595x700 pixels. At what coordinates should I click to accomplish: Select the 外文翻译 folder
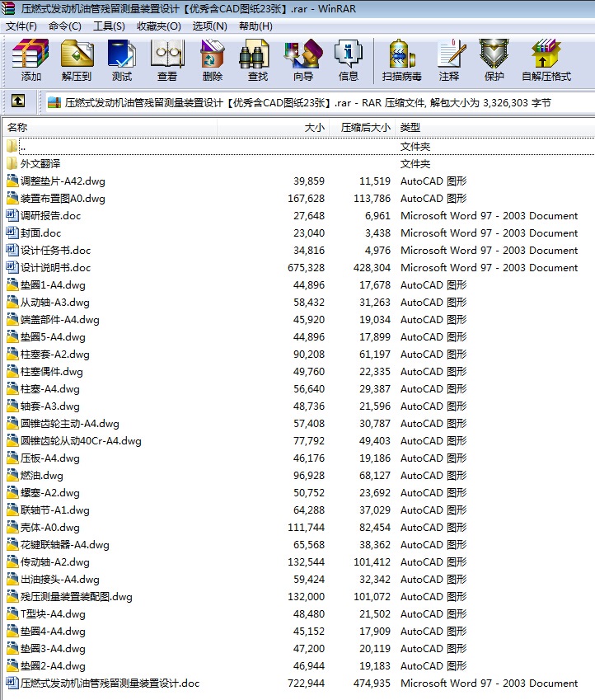40,164
